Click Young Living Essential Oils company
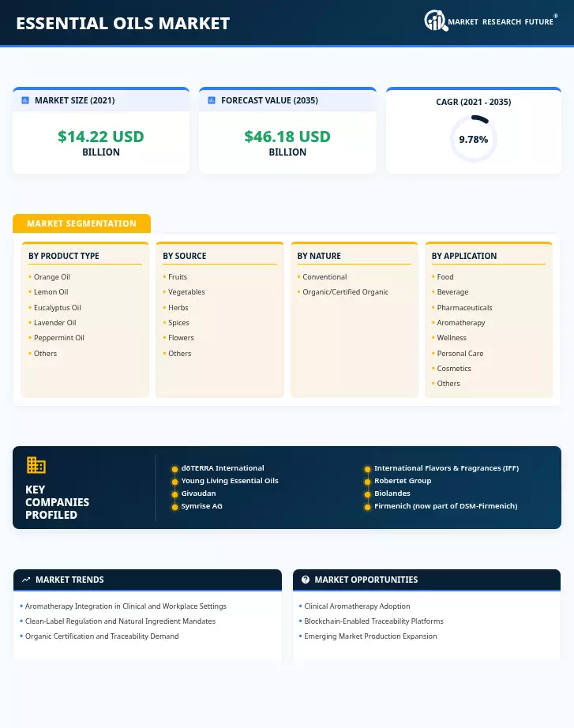 [230, 481]
